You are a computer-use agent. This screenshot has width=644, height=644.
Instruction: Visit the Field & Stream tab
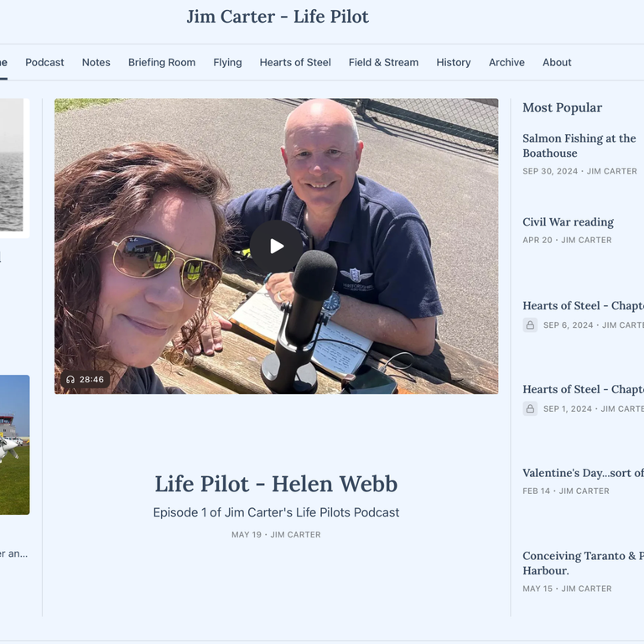click(x=383, y=62)
